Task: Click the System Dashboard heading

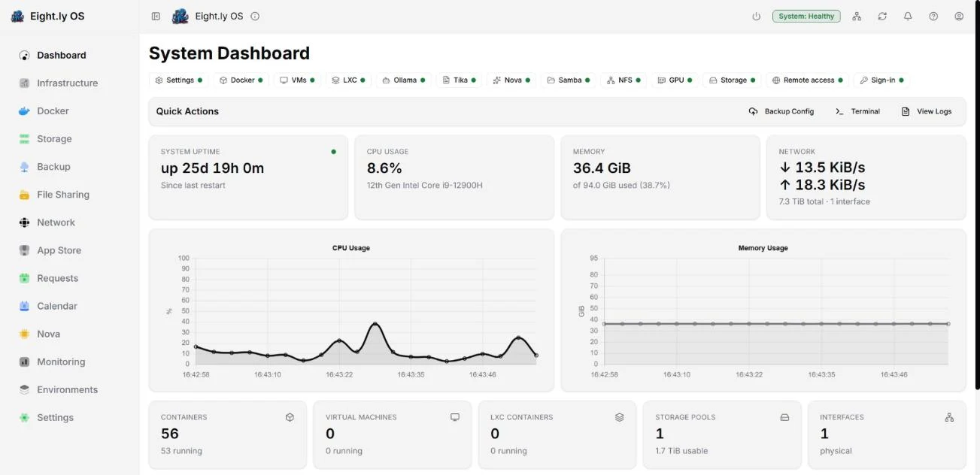Action: (229, 53)
